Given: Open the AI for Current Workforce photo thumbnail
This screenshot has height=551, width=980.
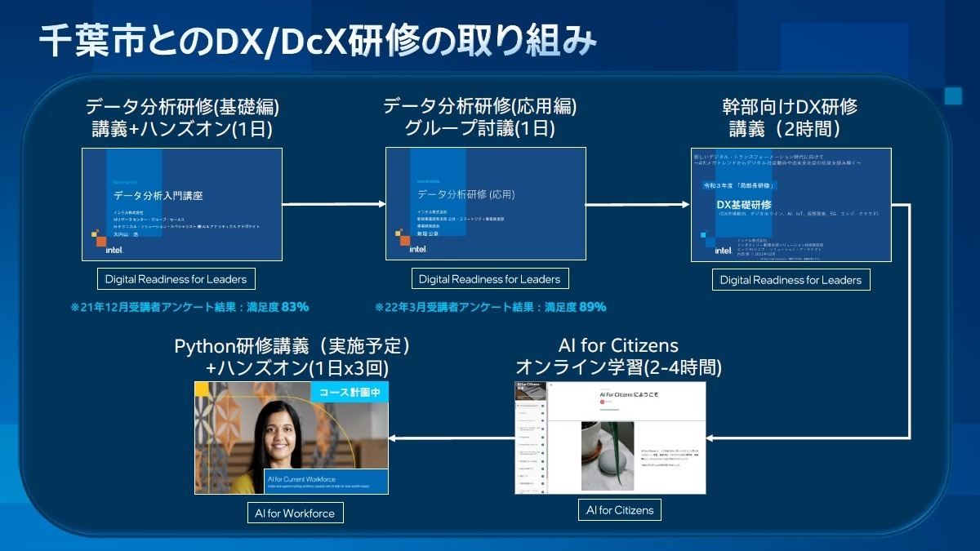Looking at the screenshot, I should 291,437.
